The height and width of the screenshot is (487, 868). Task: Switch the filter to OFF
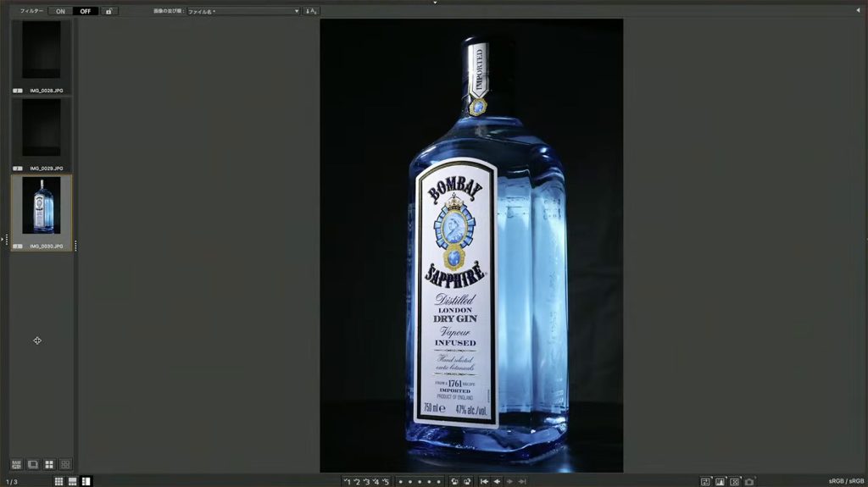coord(86,11)
